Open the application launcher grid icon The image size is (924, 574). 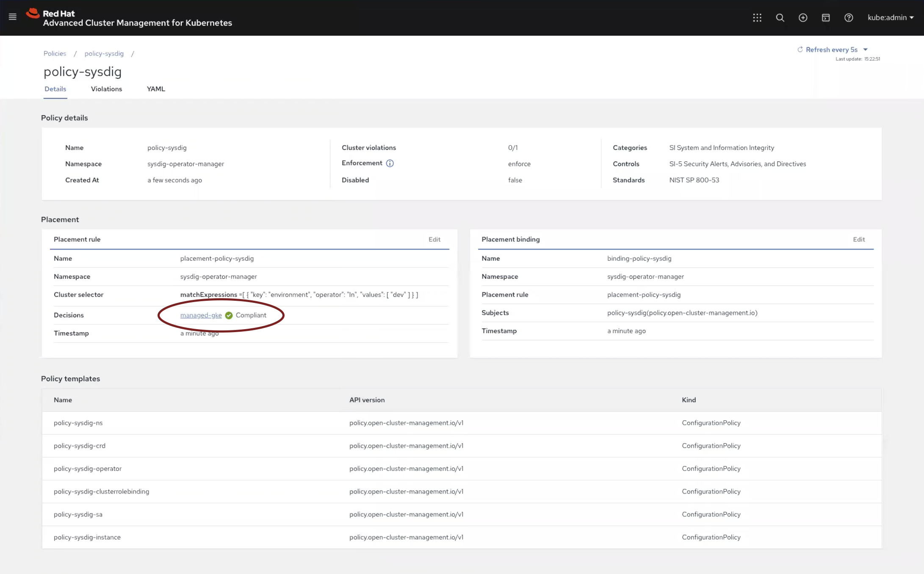click(757, 18)
